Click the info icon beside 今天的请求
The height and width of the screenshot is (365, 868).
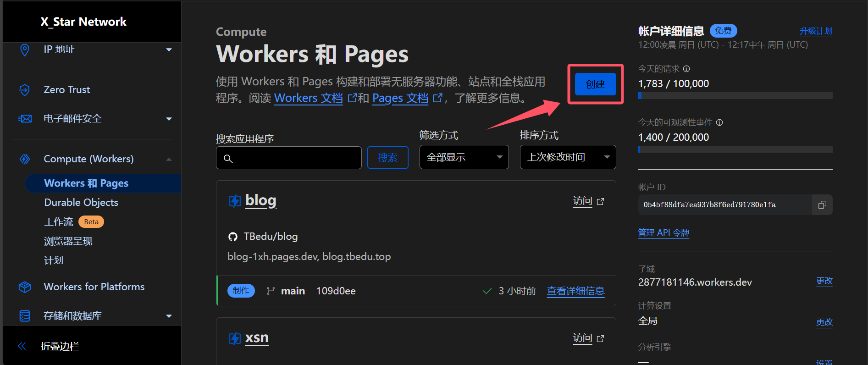686,69
